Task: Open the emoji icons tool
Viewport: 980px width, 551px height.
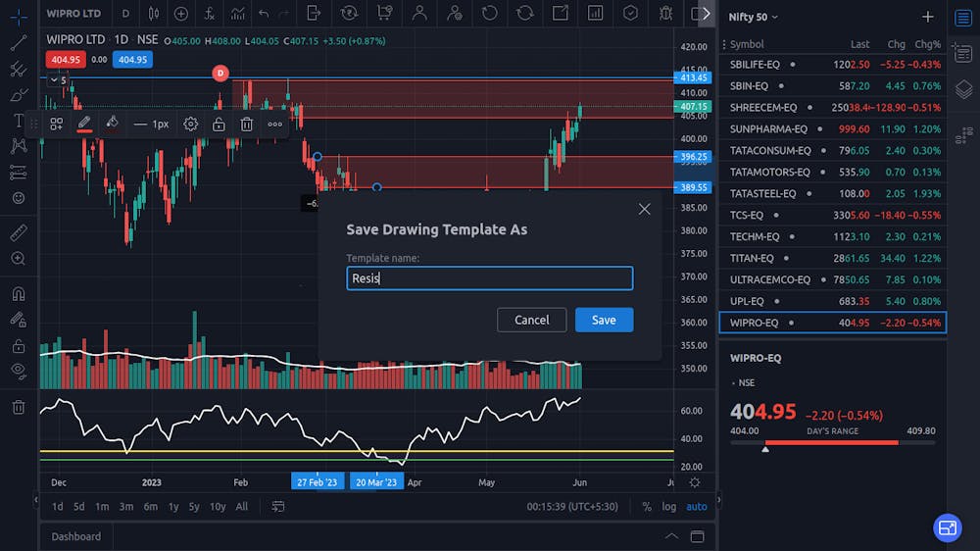Action: point(18,198)
